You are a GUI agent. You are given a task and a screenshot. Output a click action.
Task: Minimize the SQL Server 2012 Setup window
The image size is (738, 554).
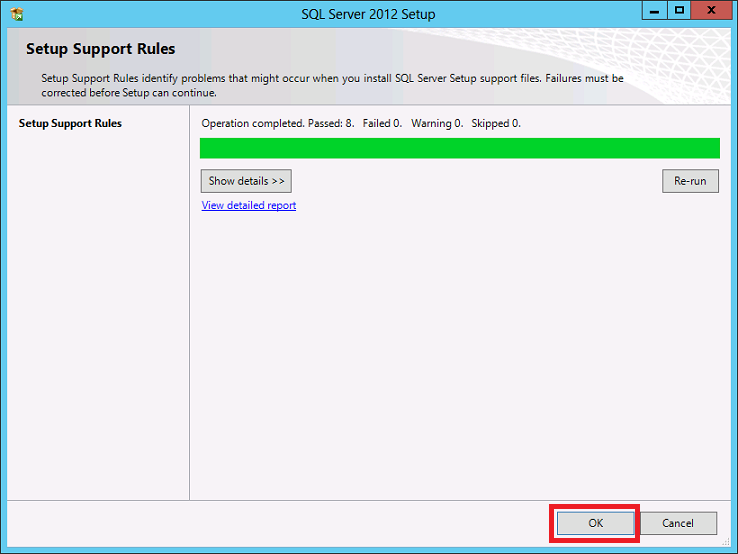654,10
